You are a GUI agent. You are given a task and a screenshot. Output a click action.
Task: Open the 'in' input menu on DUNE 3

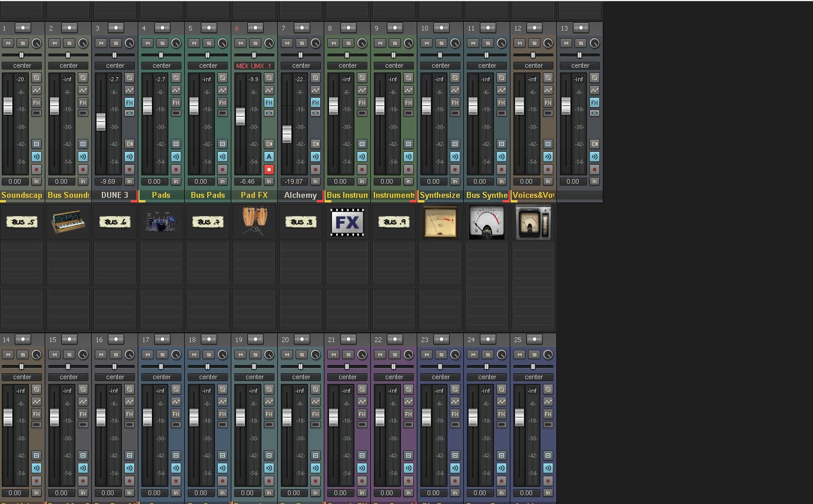[129, 181]
